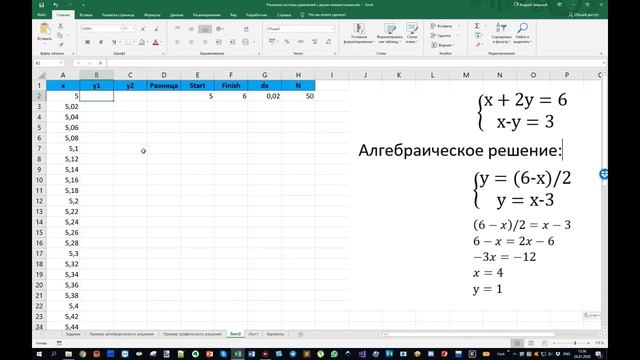Click the borders icon in Font group
Image resolution: width=640 pixels, height=360 pixels.
(128, 42)
